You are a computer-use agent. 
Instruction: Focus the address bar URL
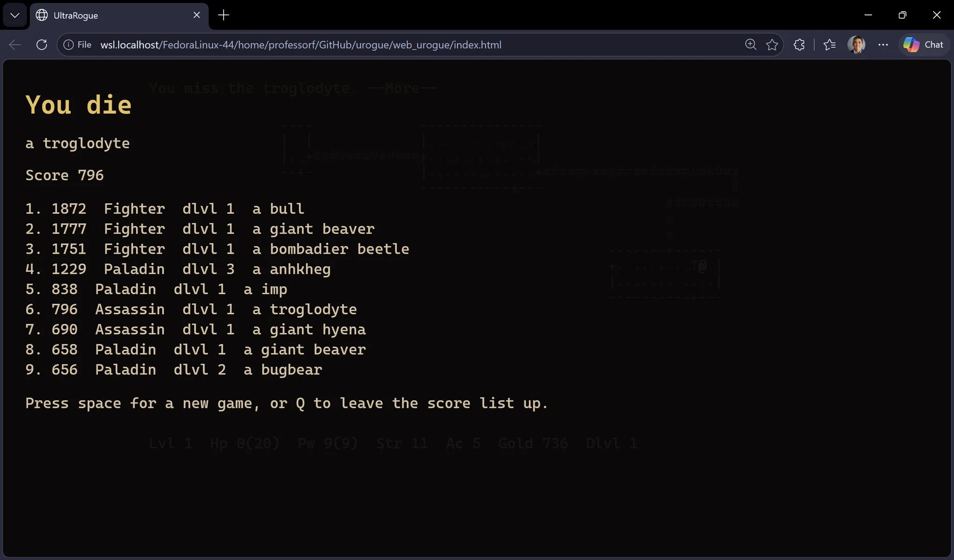coord(301,45)
